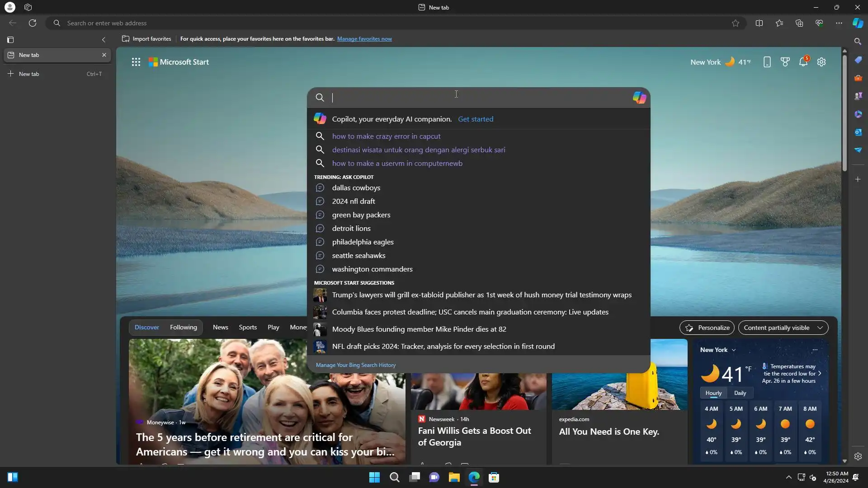Click the page vertical scrollbar thumb
The image size is (868, 488).
(844, 113)
